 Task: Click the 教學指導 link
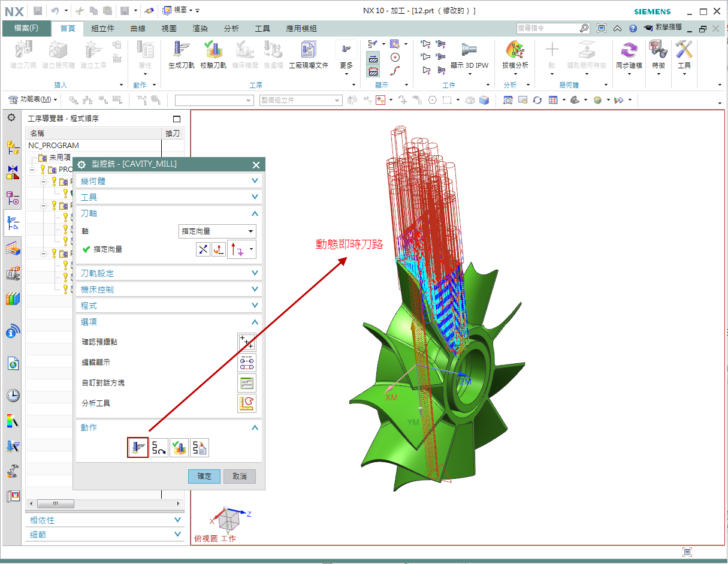(x=663, y=28)
